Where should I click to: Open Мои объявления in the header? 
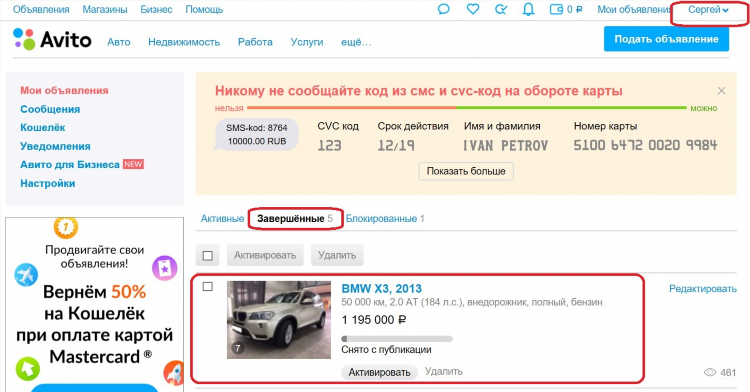pyautogui.click(x=634, y=10)
